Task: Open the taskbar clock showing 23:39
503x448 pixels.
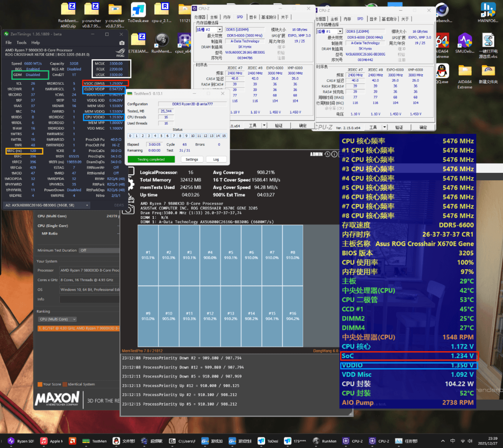Action: [x=488, y=441]
